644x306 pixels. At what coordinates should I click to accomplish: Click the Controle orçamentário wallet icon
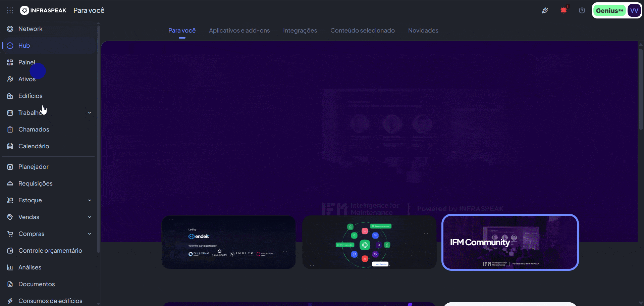10,251
